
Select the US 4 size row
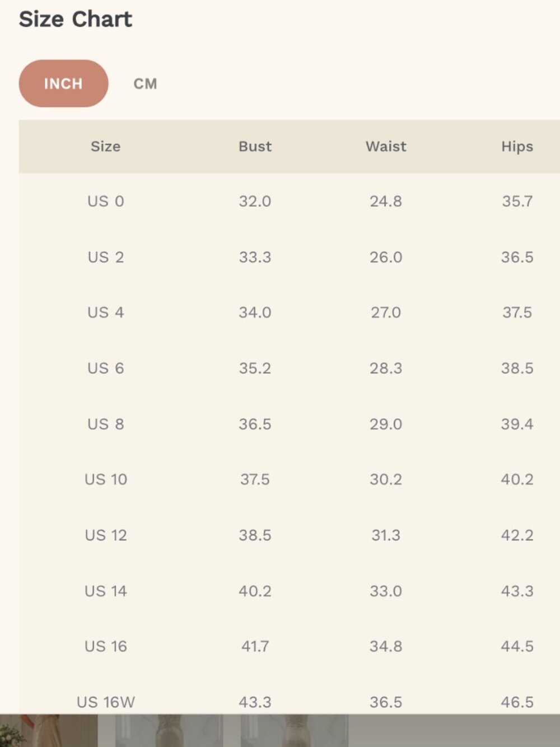290,312
